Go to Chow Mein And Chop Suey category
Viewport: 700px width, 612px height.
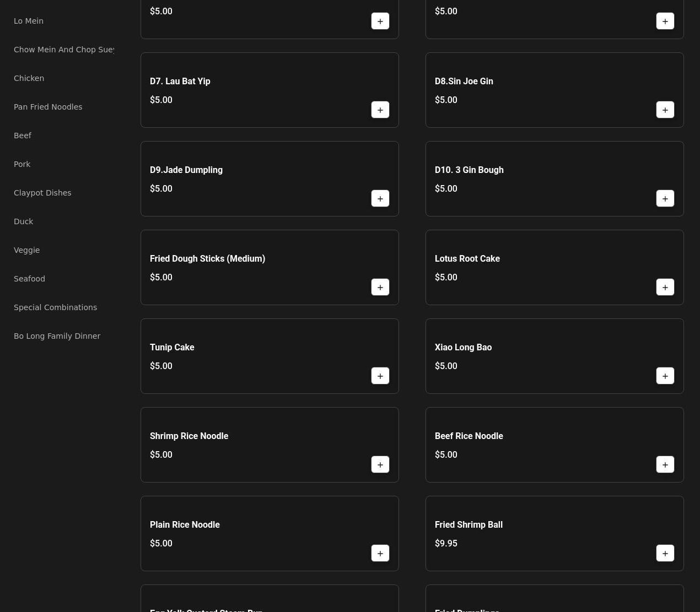pos(64,50)
